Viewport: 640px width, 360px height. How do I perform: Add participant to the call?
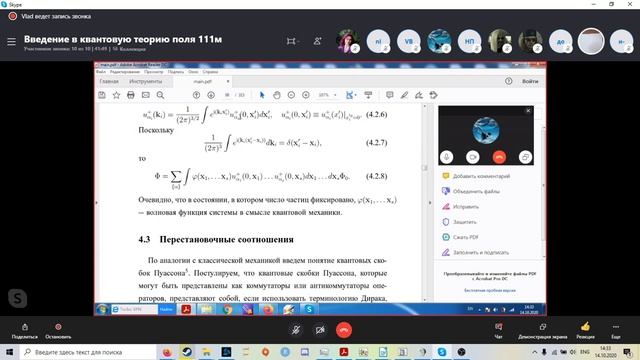click(318, 41)
